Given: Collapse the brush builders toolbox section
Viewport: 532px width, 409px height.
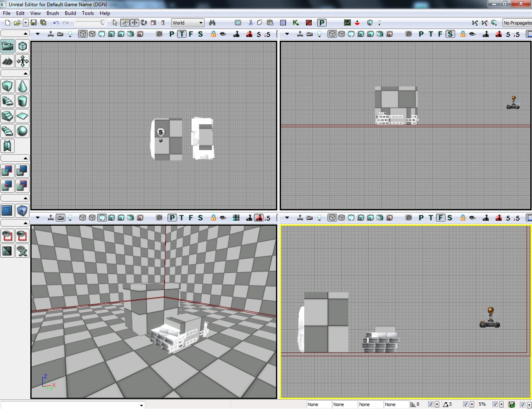Looking at the screenshot, I should click(x=15, y=74).
